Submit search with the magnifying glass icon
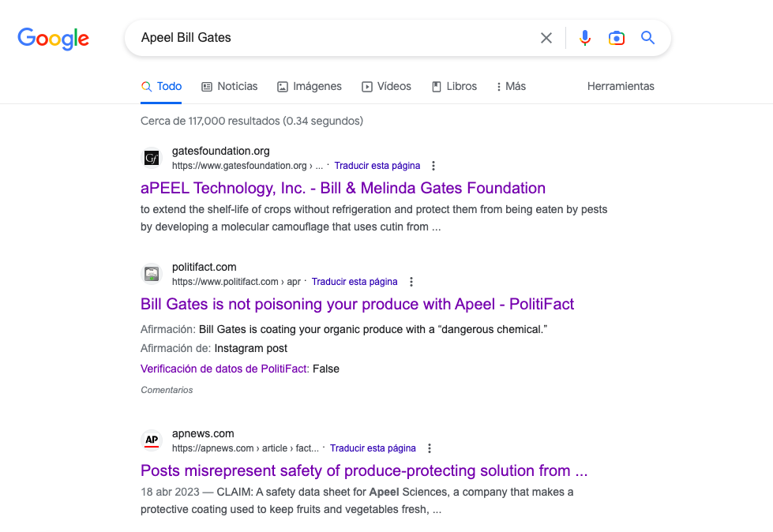Screen dimensions: 773x532 pos(647,37)
